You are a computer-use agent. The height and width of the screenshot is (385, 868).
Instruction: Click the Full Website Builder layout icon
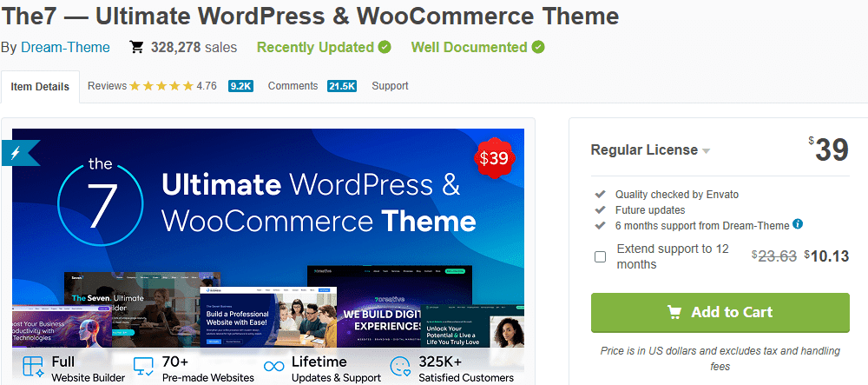(33, 367)
